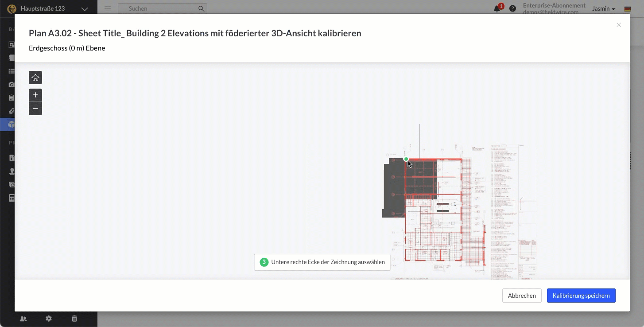644x327 pixels.
Task: Click the green calibration point on the drawing
Action: (x=406, y=159)
